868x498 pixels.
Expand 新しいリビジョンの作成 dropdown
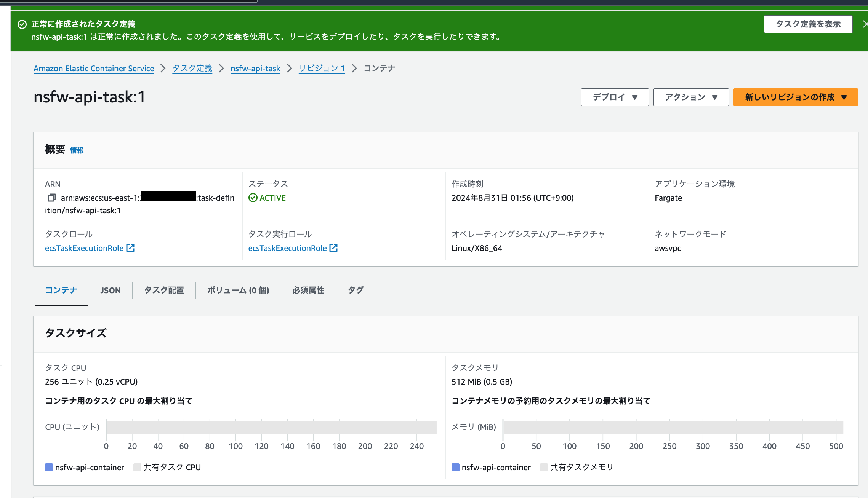(795, 97)
